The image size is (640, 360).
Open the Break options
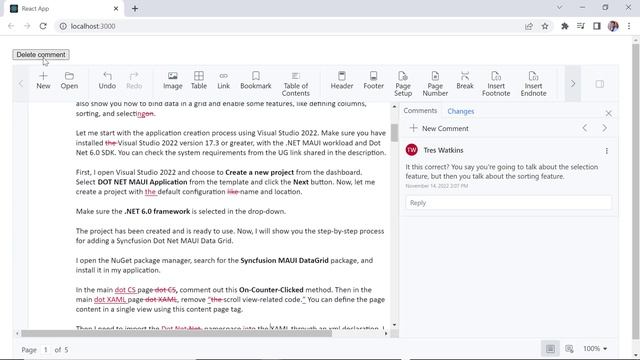[465, 80]
